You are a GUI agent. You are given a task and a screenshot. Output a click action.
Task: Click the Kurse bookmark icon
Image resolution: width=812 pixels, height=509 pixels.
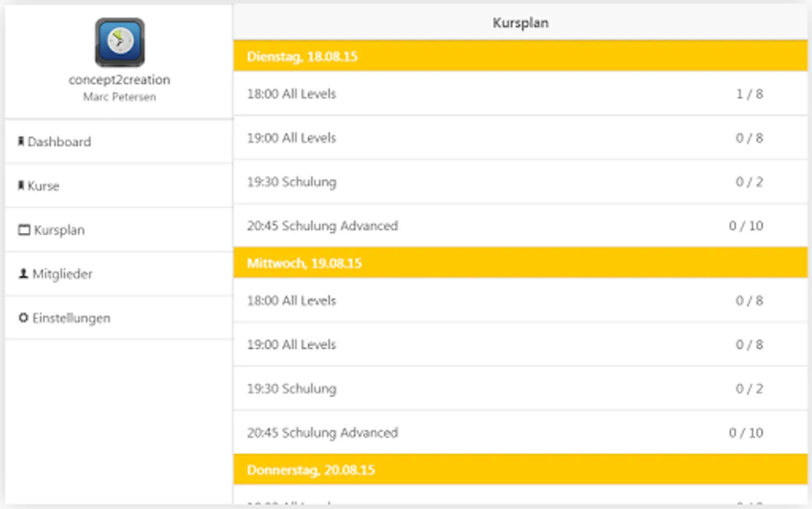[x=21, y=186]
